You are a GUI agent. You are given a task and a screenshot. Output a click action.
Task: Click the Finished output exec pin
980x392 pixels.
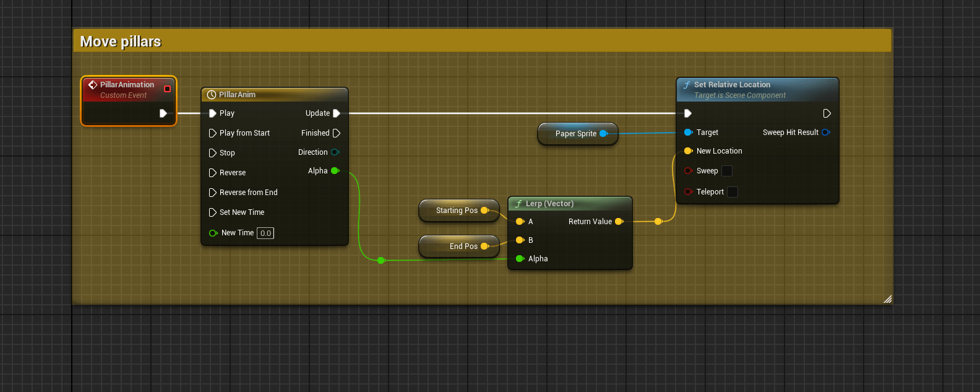pos(337,133)
